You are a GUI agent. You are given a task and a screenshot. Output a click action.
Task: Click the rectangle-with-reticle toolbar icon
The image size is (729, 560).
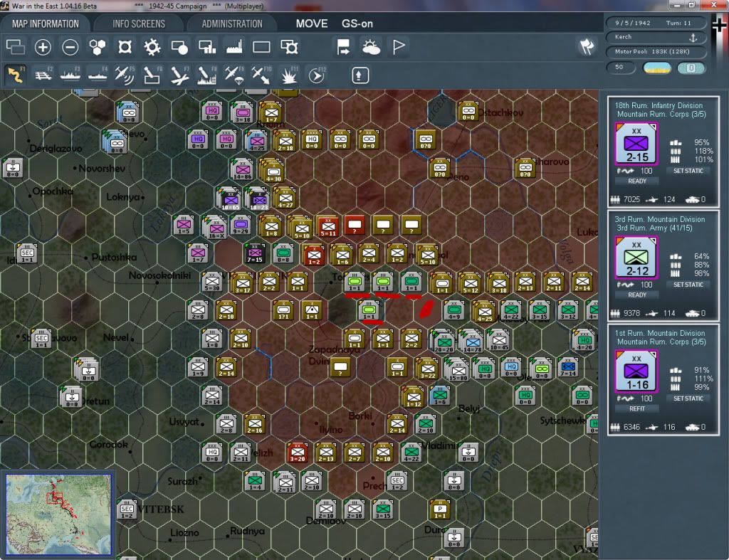[289, 47]
